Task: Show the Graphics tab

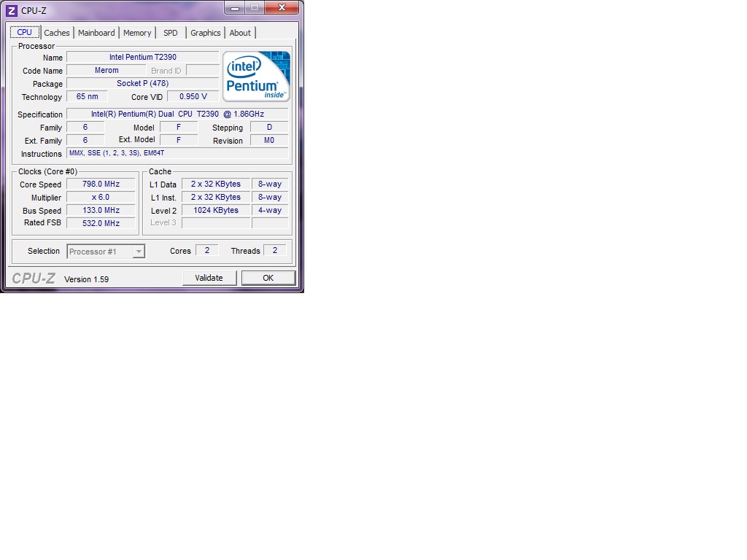Action: point(205,33)
